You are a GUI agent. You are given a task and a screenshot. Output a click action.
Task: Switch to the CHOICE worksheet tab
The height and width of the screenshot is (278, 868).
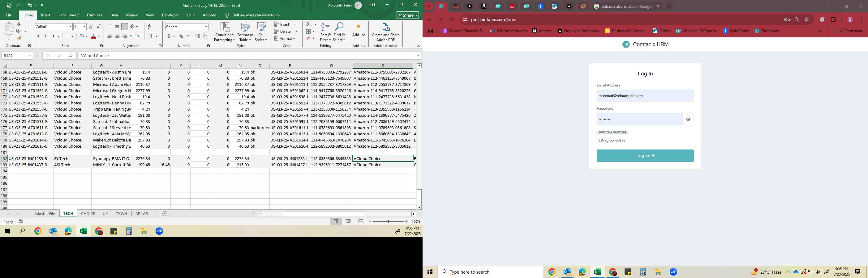click(x=88, y=214)
